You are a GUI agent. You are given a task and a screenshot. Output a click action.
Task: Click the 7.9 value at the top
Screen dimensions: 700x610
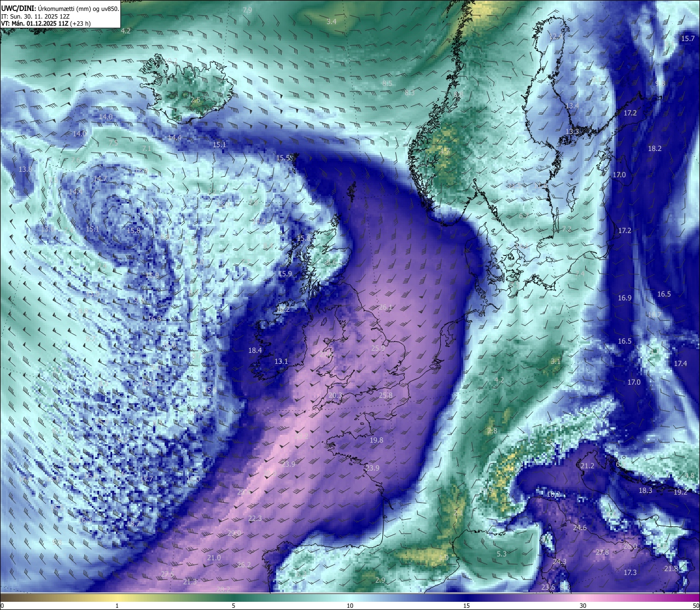coord(247,10)
